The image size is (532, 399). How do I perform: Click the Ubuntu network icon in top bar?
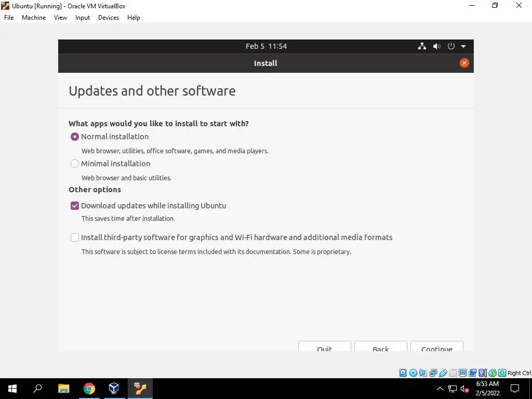(x=422, y=46)
